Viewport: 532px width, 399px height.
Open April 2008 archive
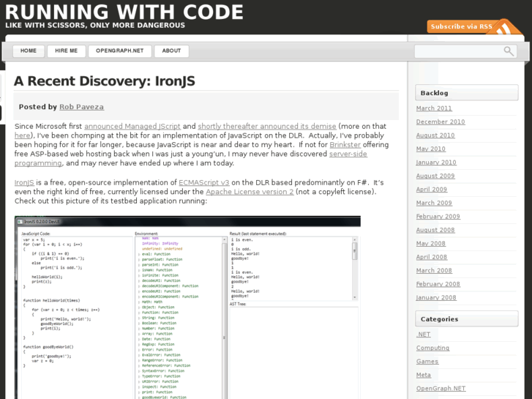432,257
